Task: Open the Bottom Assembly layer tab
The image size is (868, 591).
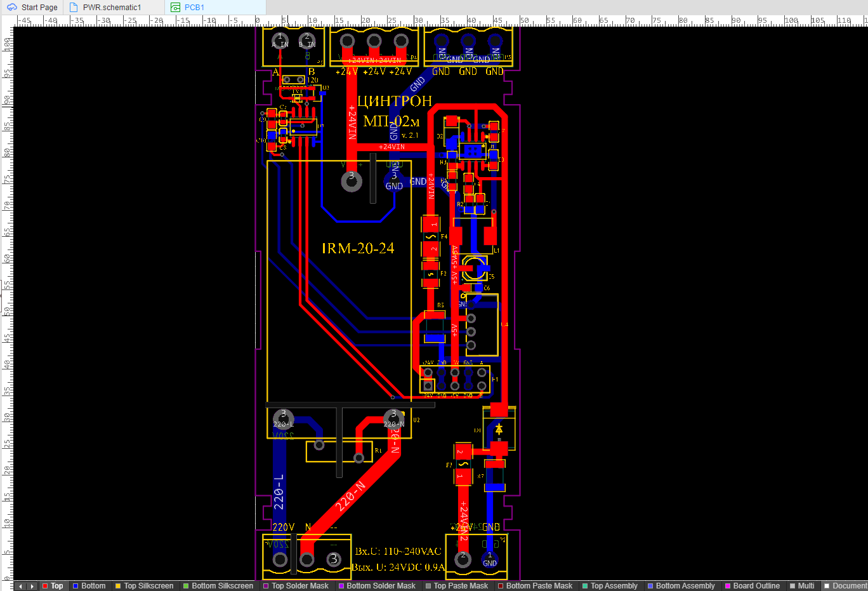Action: pos(681,586)
